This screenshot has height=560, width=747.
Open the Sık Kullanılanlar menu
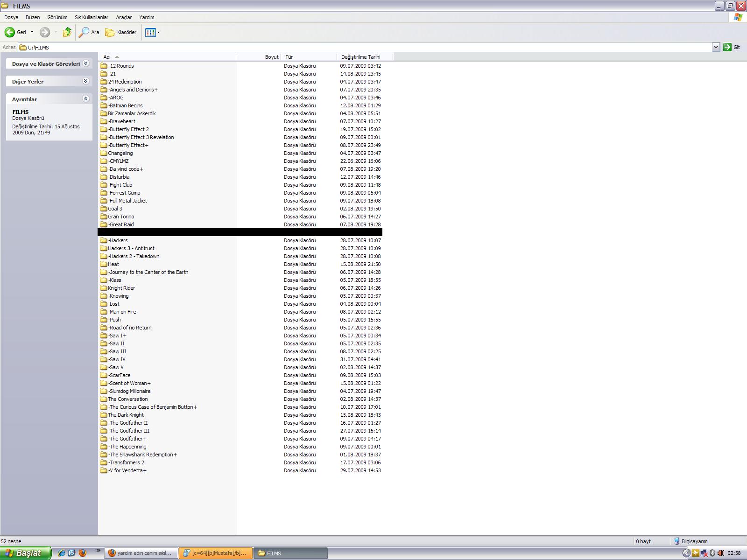coord(92,17)
